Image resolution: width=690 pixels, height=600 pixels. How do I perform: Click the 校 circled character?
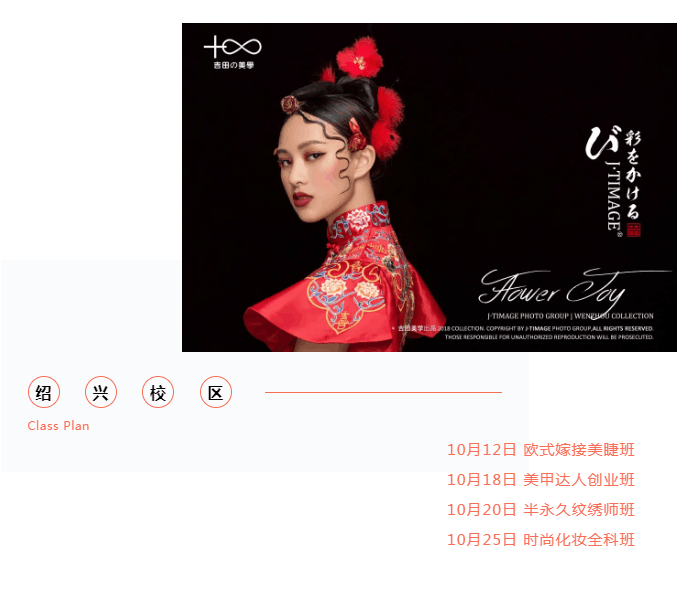pyautogui.click(x=158, y=392)
